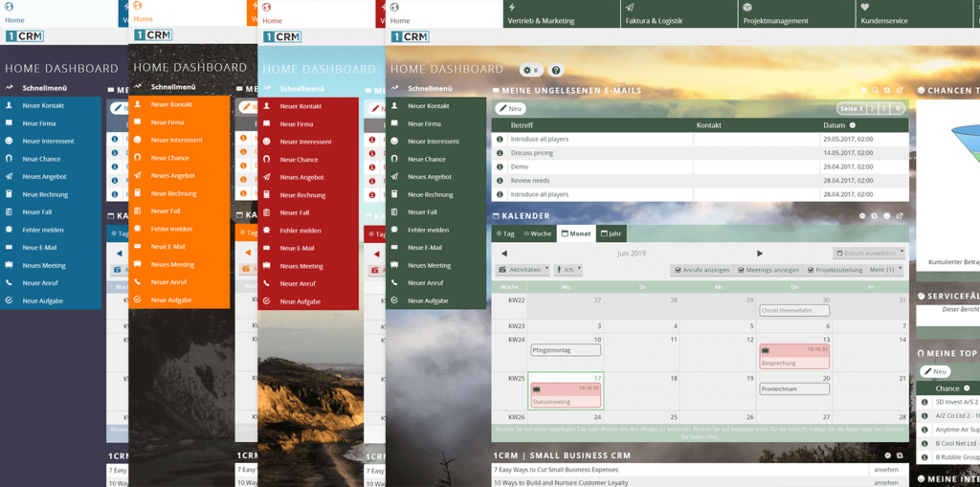Select Neue Aufgabe in blue window sidebar
The image size is (980, 487).
point(50,300)
